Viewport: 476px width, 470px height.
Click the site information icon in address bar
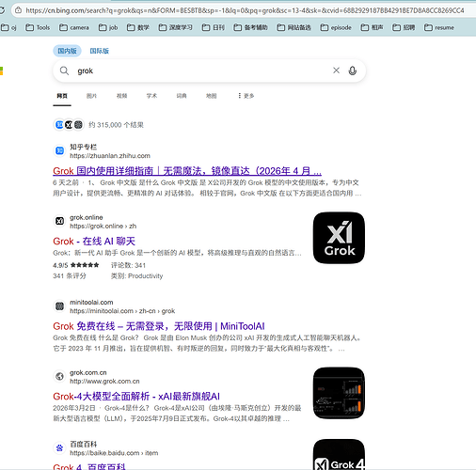click(x=19, y=10)
